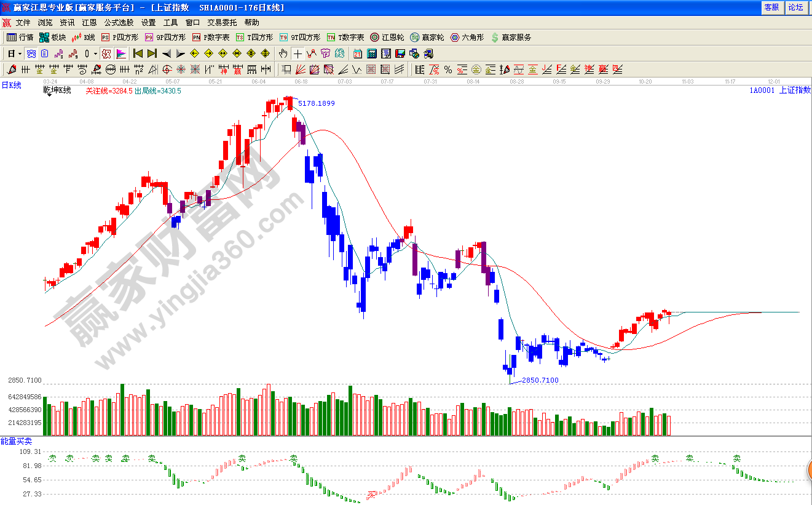Open the T四方形 tool

click(x=254, y=38)
